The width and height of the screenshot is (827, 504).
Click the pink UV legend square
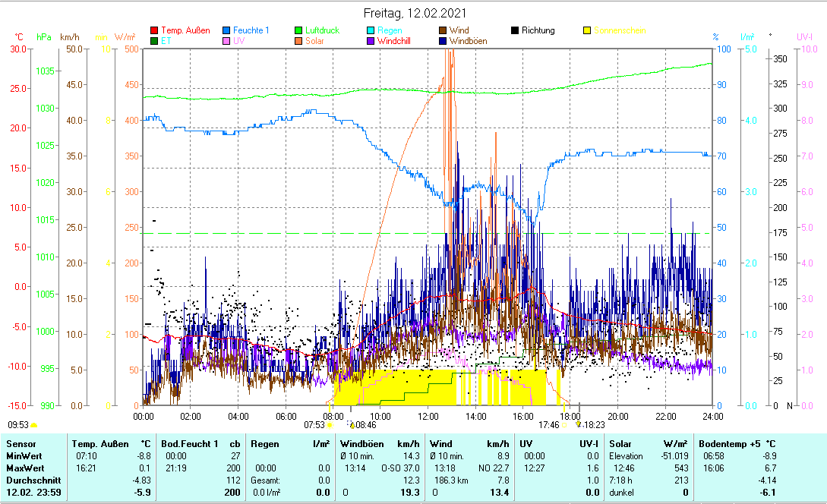point(226,41)
